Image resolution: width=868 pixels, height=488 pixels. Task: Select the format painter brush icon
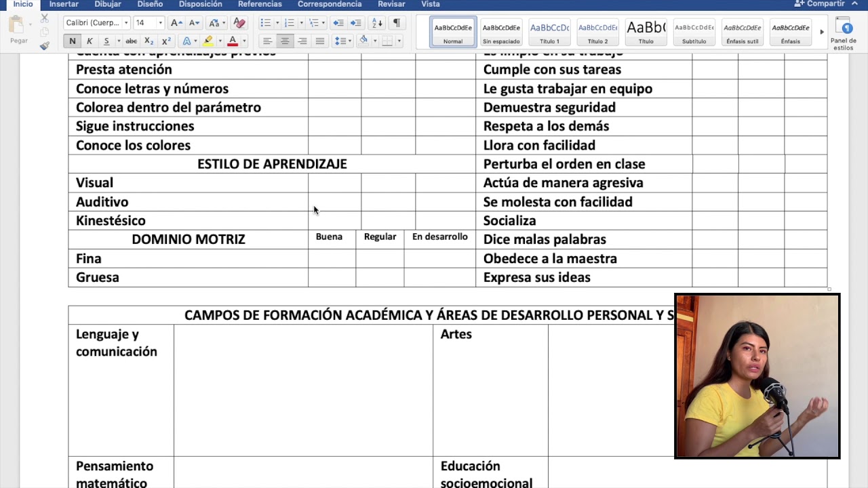pos(45,46)
